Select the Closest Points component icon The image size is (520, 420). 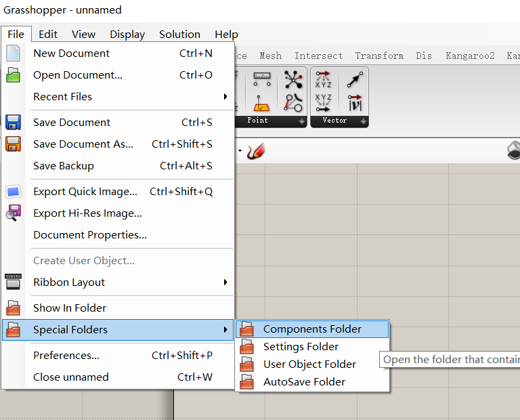click(x=293, y=79)
